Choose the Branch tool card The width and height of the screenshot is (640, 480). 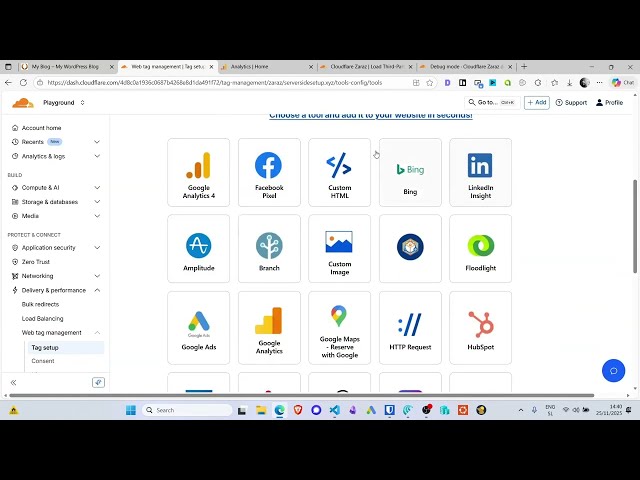[x=269, y=249]
